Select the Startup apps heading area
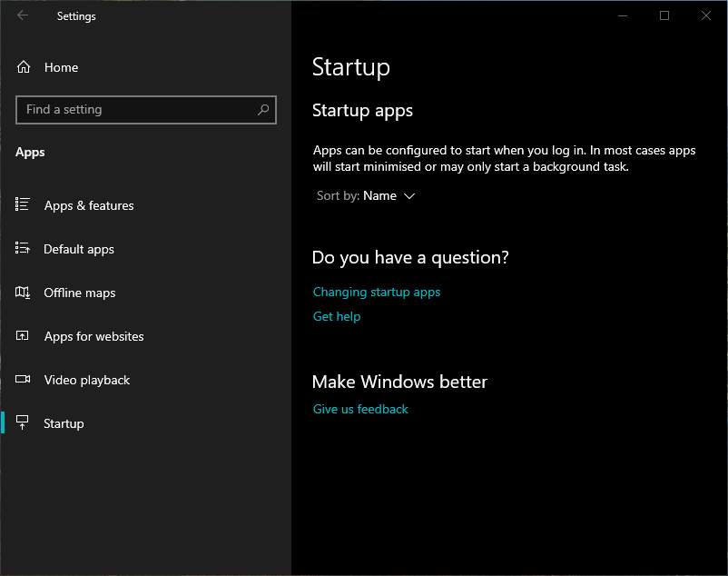This screenshot has height=576, width=728. tap(362, 110)
